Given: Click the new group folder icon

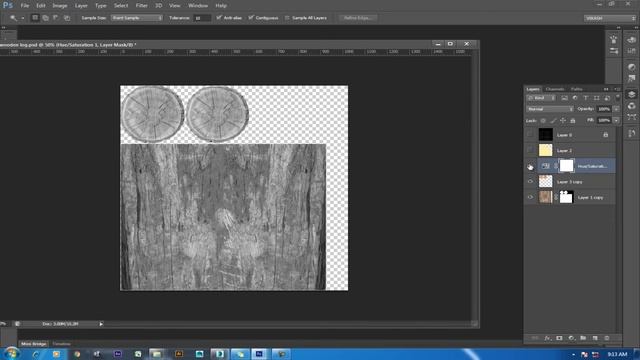Looking at the screenshot, I should tap(583, 338).
